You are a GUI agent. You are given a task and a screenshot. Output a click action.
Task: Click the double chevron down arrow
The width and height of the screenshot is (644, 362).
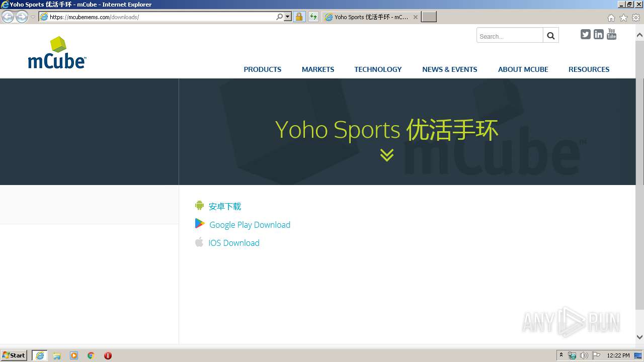point(387,155)
